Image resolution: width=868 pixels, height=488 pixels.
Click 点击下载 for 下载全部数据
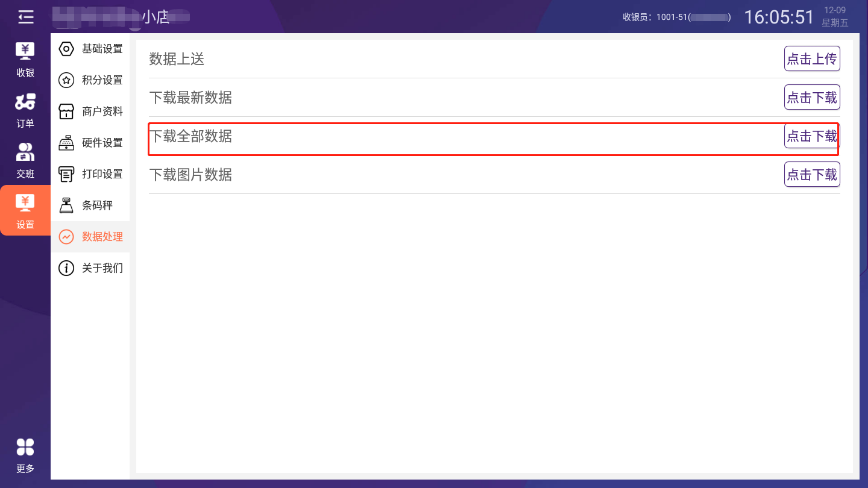tap(812, 136)
